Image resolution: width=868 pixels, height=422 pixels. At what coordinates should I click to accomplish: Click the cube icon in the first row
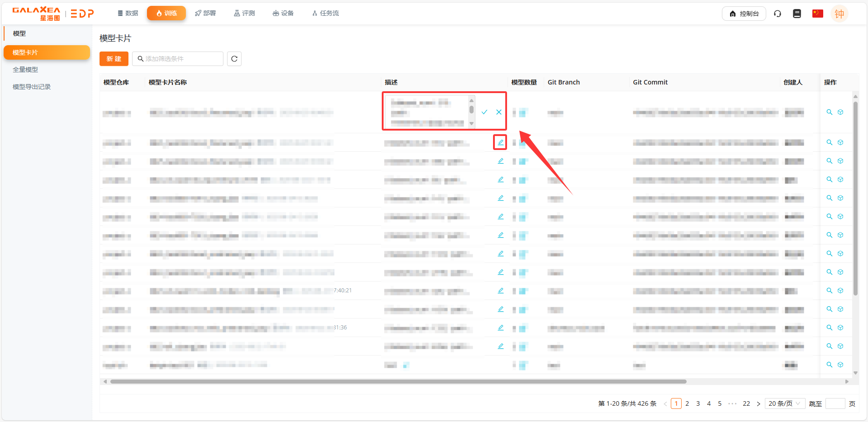pyautogui.click(x=840, y=112)
